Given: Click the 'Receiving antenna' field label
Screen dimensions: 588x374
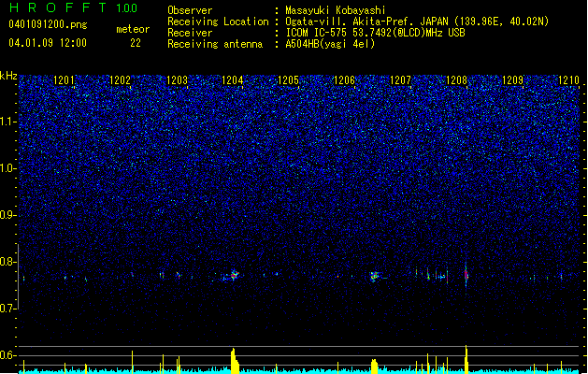Looking at the screenshot, I should coord(215,44).
